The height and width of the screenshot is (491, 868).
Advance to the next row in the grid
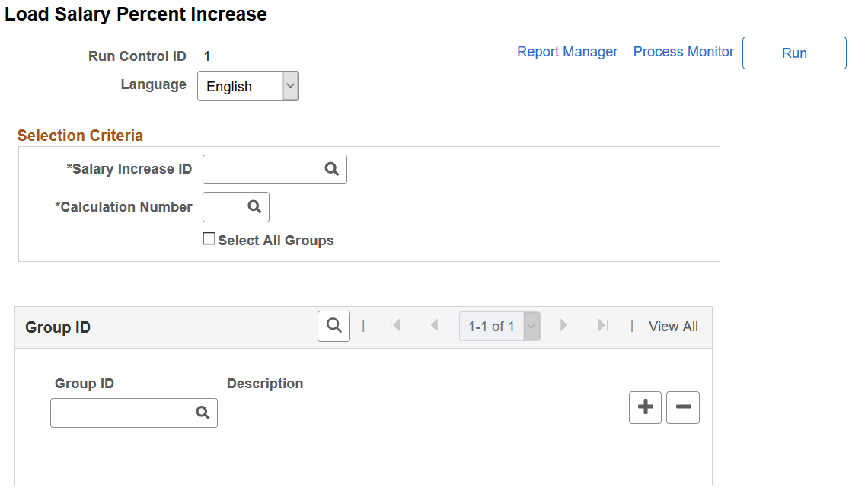563,325
